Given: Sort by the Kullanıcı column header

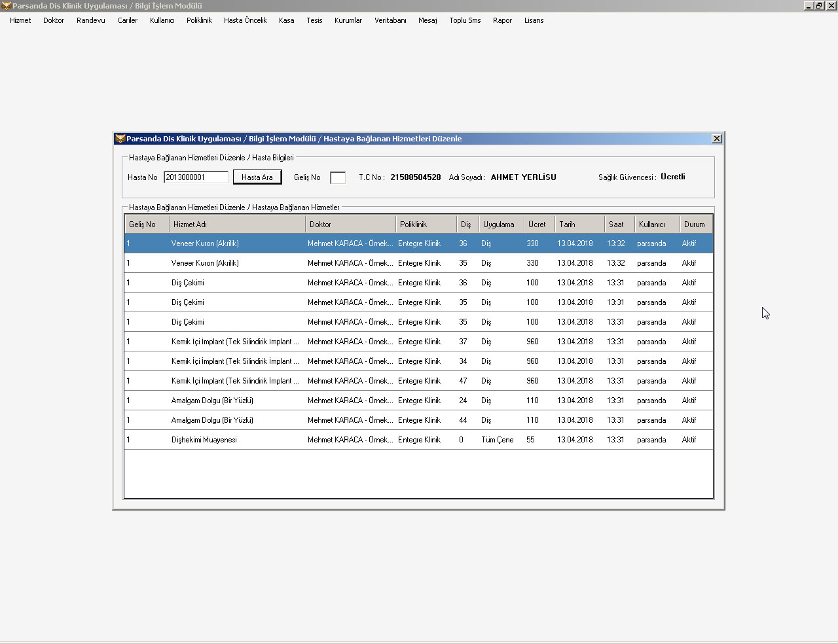Looking at the screenshot, I should point(657,224).
